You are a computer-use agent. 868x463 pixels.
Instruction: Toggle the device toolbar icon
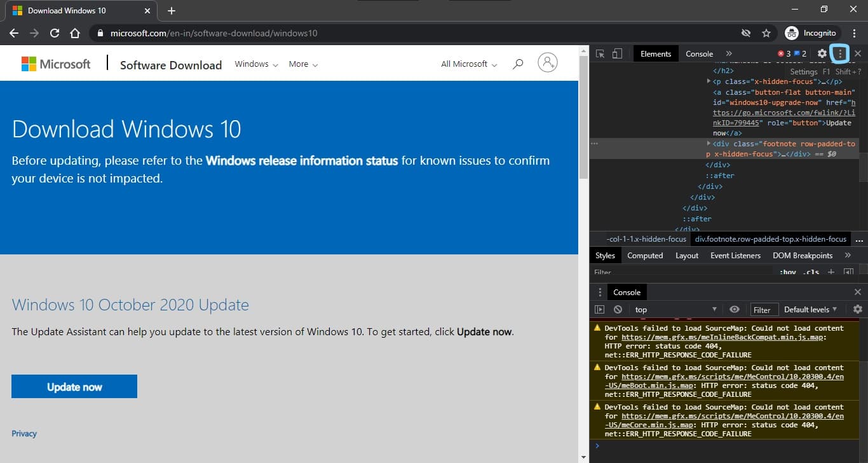616,54
